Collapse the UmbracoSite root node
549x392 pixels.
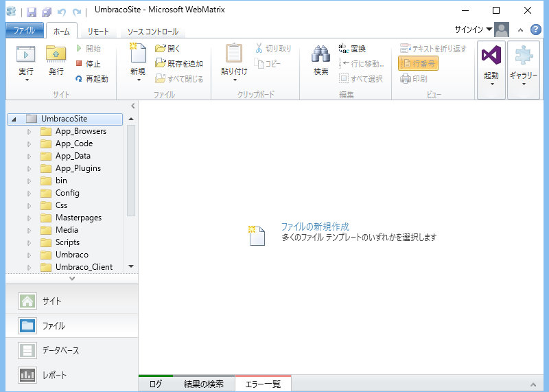point(14,119)
